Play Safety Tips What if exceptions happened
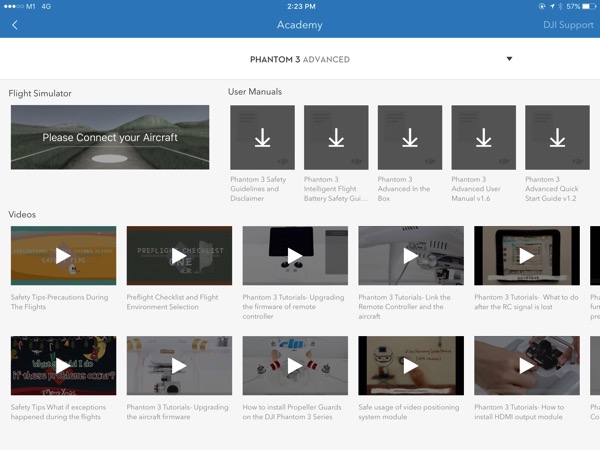This screenshot has height=450, width=600. (x=64, y=366)
